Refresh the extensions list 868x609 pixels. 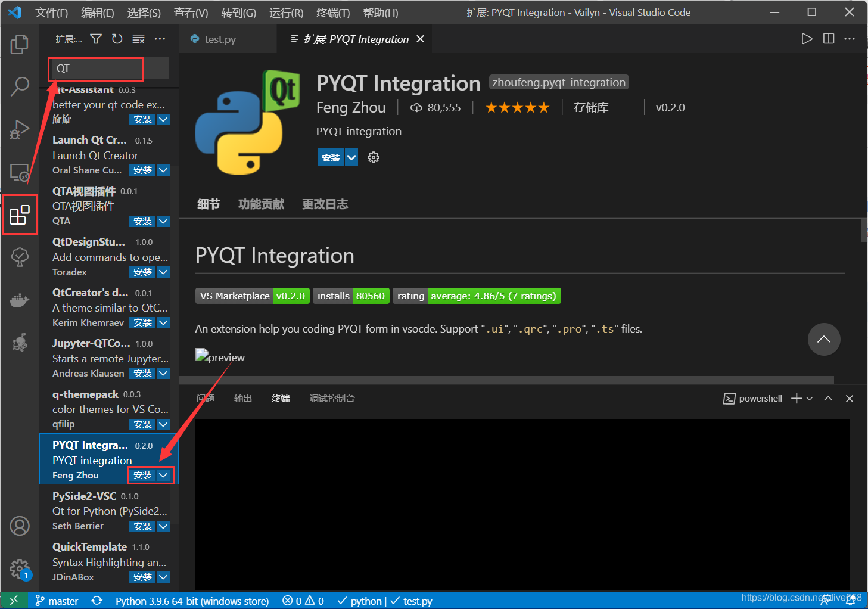pyautogui.click(x=117, y=38)
